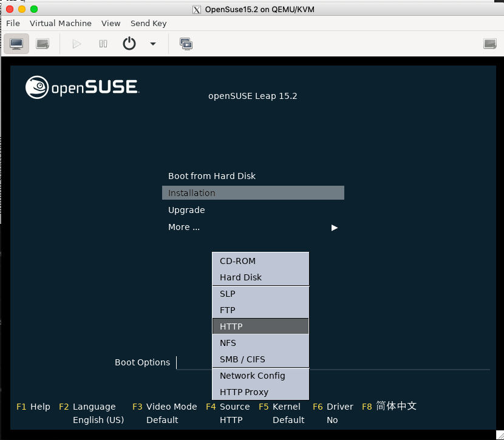
Task: Choose SMB / CIFS source option
Action: point(261,359)
